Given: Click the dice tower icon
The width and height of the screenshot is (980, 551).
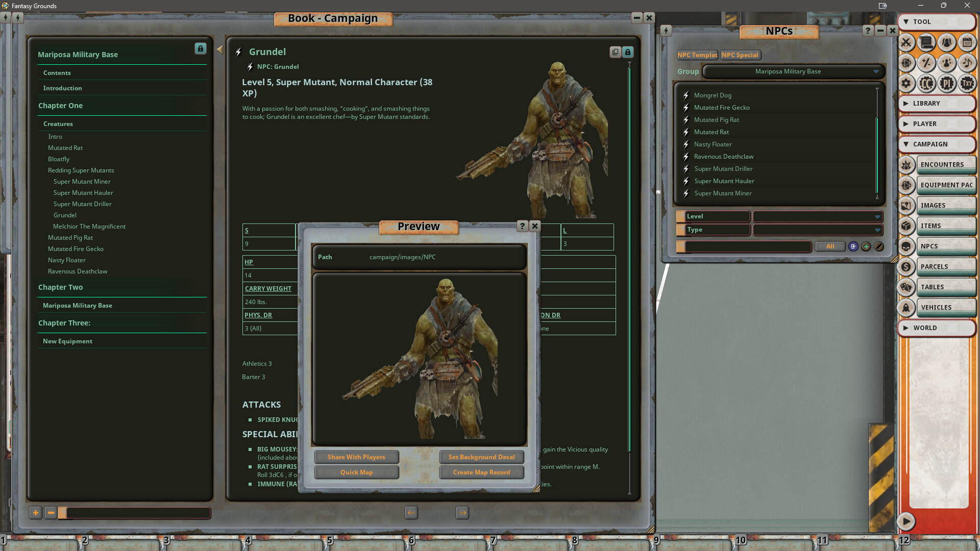Looking at the screenshot, I should tap(906, 63).
